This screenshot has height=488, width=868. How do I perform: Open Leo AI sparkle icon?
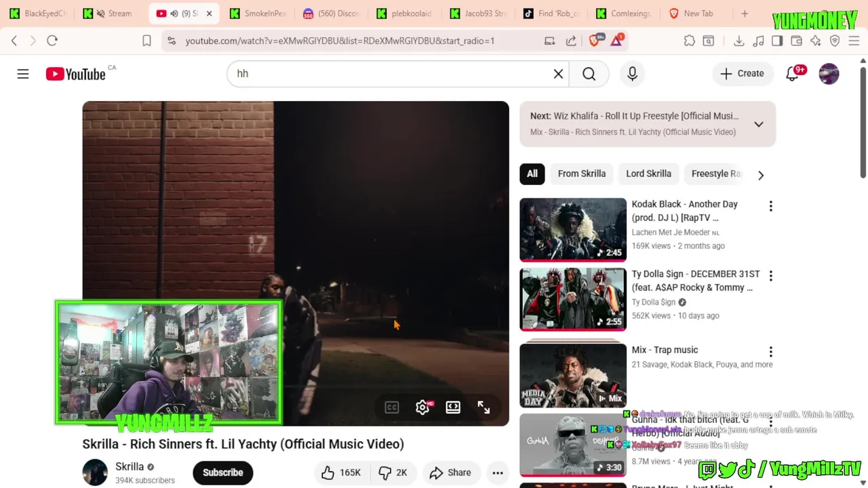coord(816,41)
